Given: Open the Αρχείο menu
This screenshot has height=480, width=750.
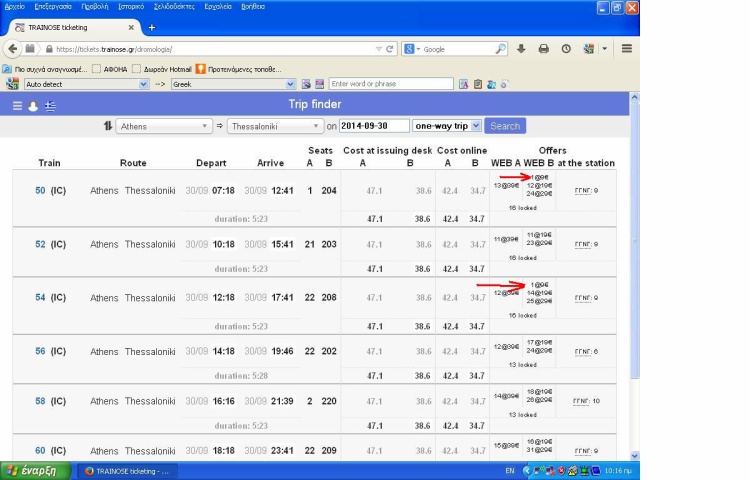Looking at the screenshot, I should pos(14,7).
